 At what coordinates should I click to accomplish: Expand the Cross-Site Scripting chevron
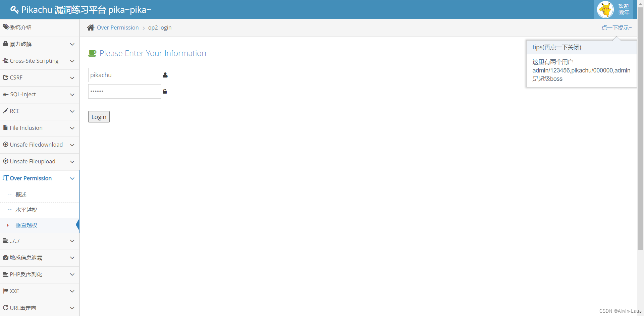tap(72, 61)
